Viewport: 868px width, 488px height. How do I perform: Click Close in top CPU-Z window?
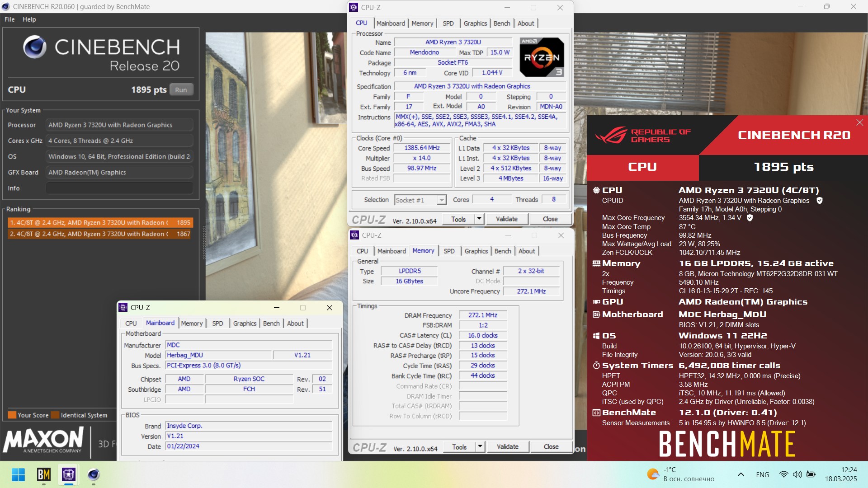point(550,219)
